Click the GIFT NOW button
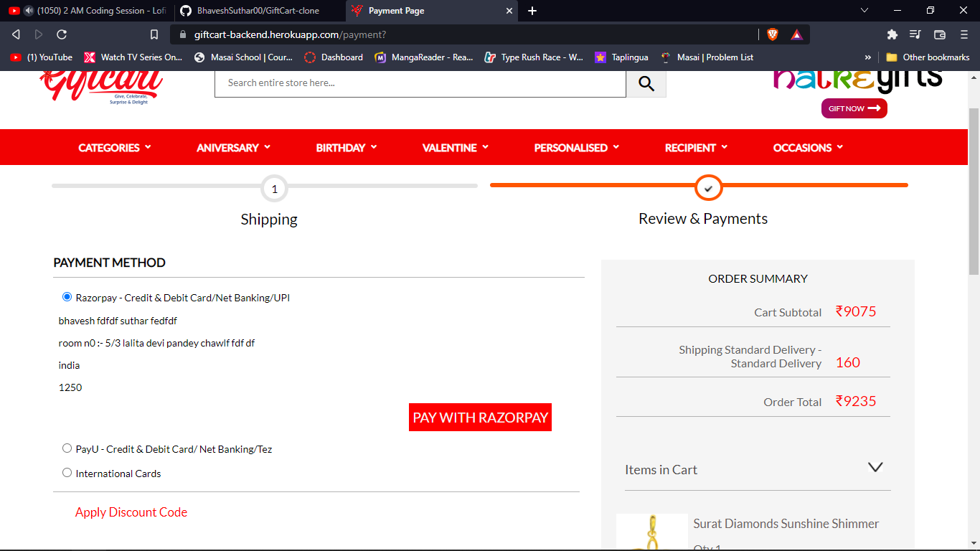 click(x=854, y=108)
